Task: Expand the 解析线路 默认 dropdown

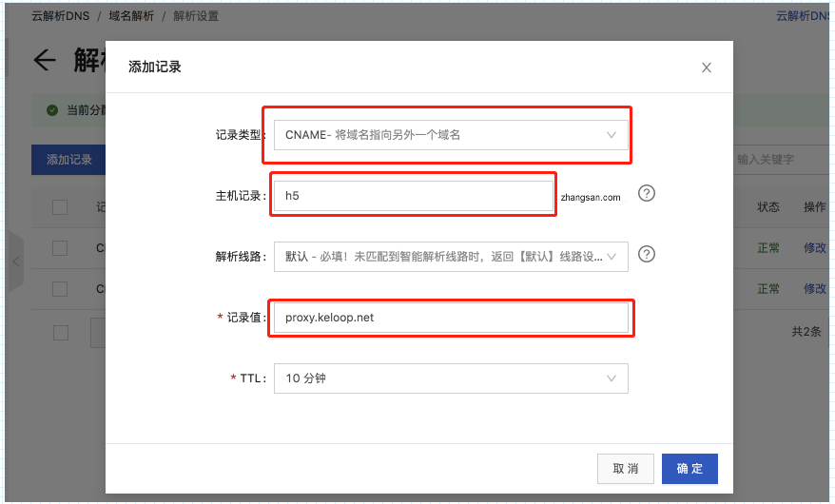Action: click(x=451, y=257)
